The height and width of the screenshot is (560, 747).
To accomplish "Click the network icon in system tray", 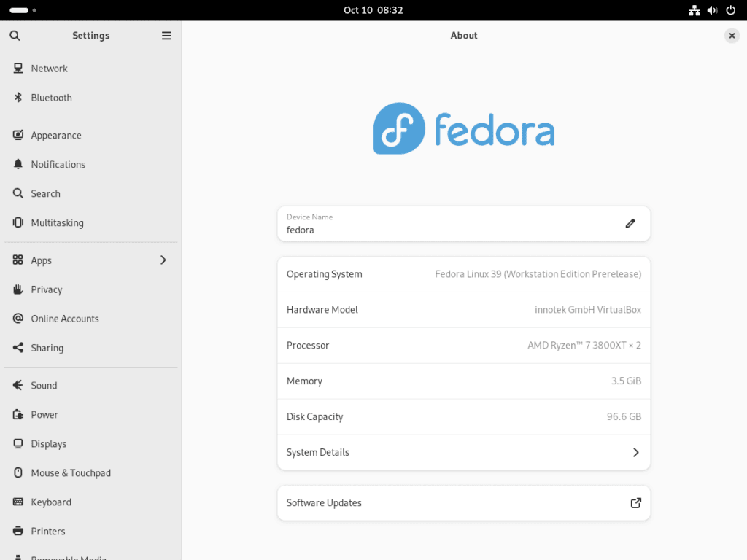I will (694, 10).
